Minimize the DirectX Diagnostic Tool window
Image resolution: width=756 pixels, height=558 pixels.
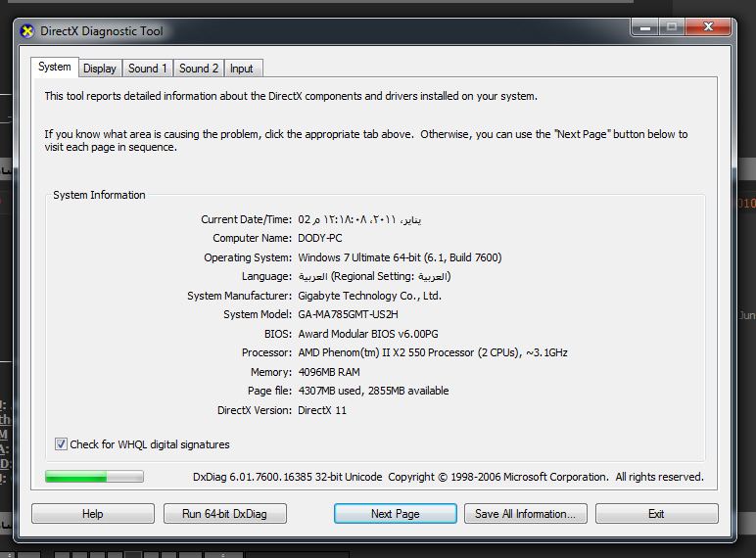[x=645, y=27]
